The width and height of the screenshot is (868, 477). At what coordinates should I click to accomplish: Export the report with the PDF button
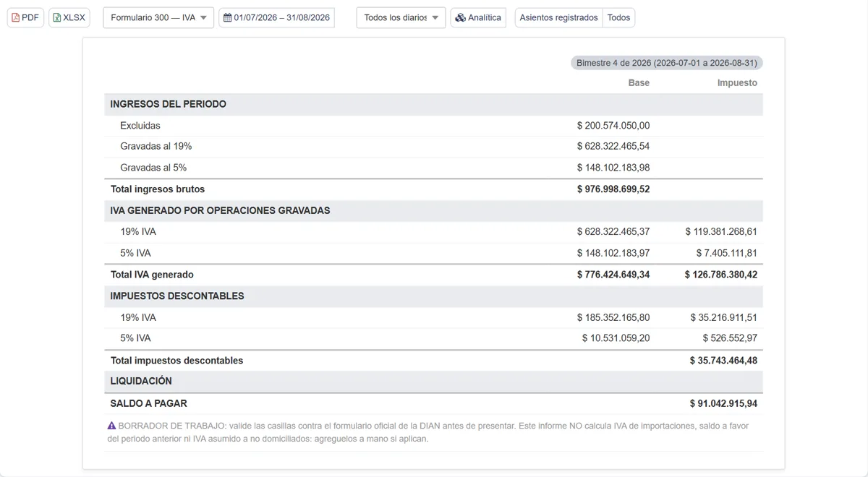click(25, 17)
